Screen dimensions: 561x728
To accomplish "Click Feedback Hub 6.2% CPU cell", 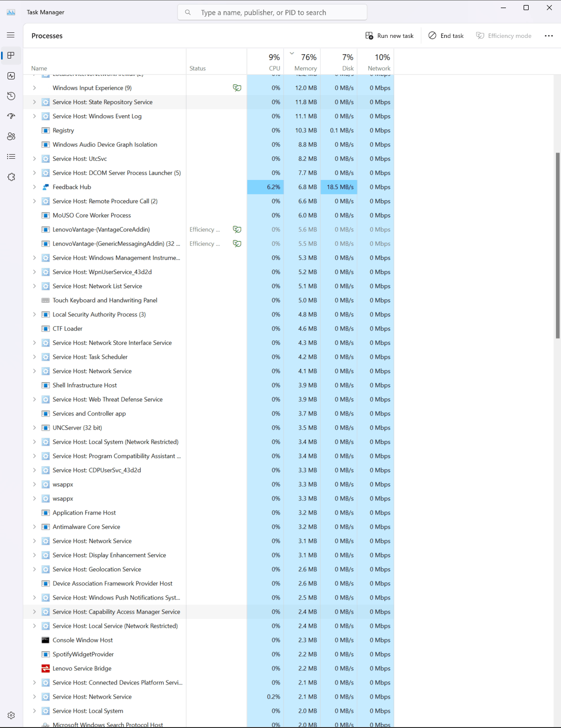I will tap(265, 187).
